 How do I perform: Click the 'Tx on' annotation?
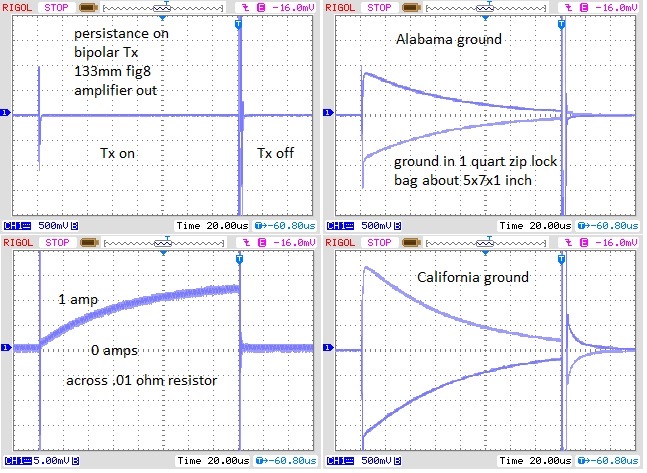(118, 154)
